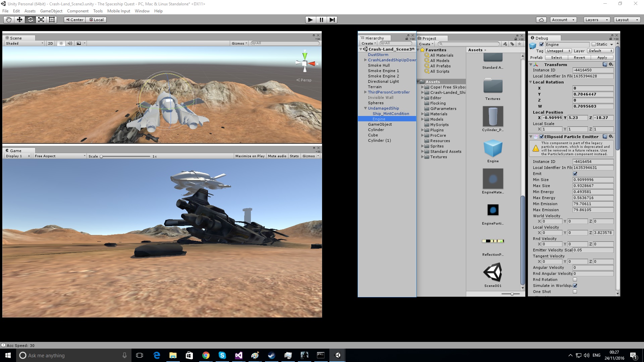Click search by label tag icon
This screenshot has height=362, width=644.
(x=512, y=44)
